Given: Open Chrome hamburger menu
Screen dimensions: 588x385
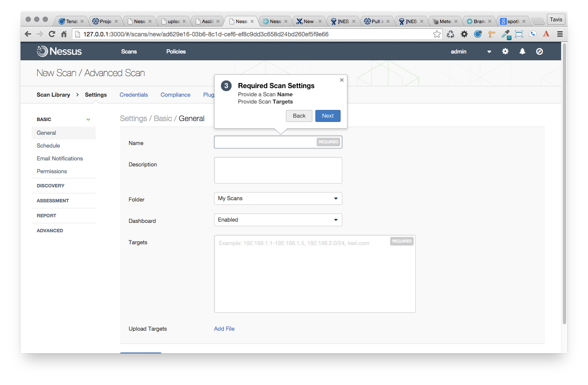Looking at the screenshot, I should click(560, 34).
